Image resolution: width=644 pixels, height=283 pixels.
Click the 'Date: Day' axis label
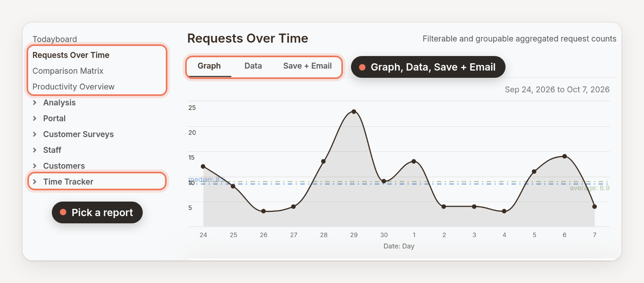pyautogui.click(x=399, y=246)
